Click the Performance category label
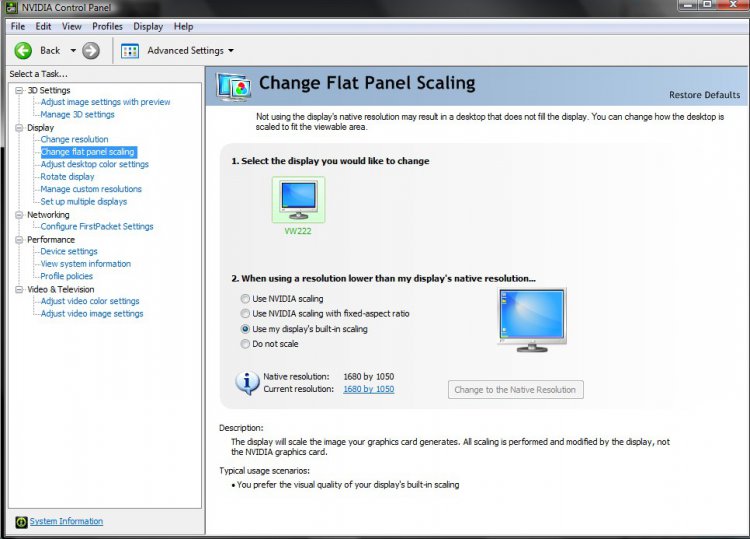This screenshot has width=750, height=539. pyautogui.click(x=51, y=240)
